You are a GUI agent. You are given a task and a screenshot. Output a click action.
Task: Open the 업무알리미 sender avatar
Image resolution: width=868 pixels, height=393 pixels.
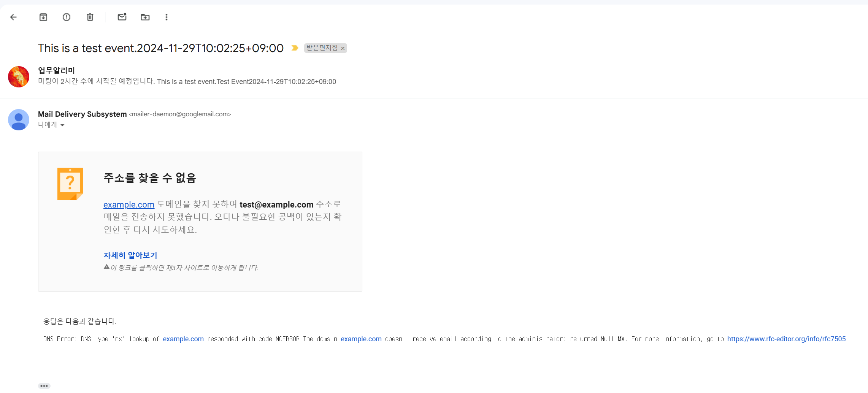point(19,77)
